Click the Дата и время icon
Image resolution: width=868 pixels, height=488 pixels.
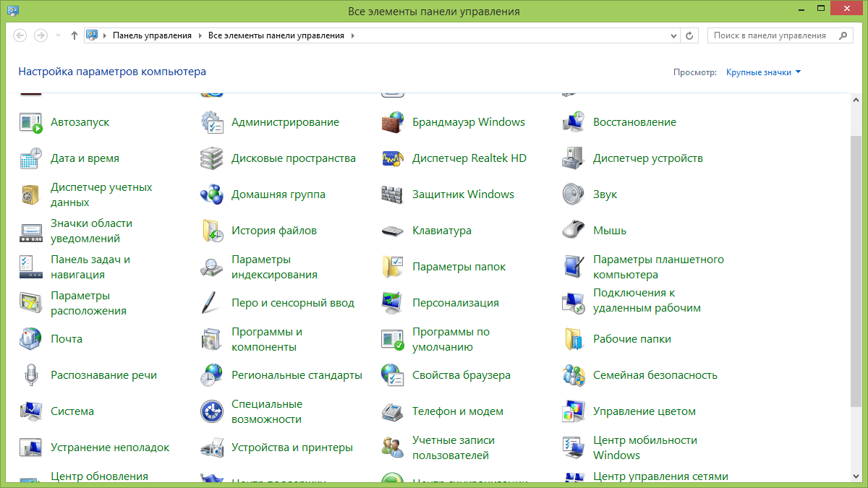coord(30,158)
